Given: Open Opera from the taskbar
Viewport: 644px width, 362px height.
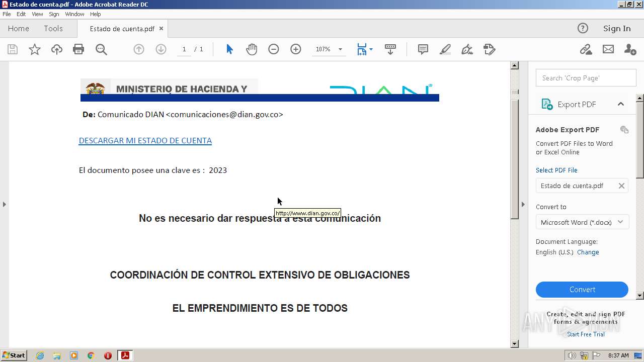Looking at the screenshot, I should pyautogui.click(x=108, y=355).
